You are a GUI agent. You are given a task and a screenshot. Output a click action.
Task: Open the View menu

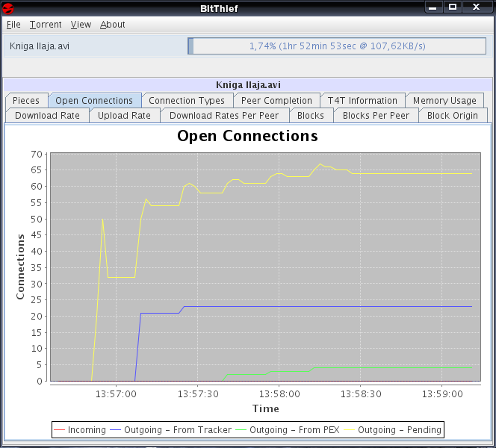pos(81,25)
